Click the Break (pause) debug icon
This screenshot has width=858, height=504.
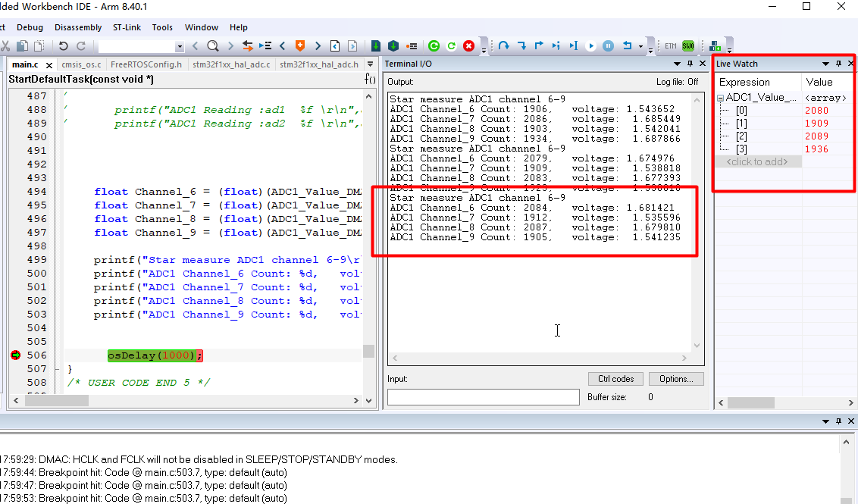(607, 45)
